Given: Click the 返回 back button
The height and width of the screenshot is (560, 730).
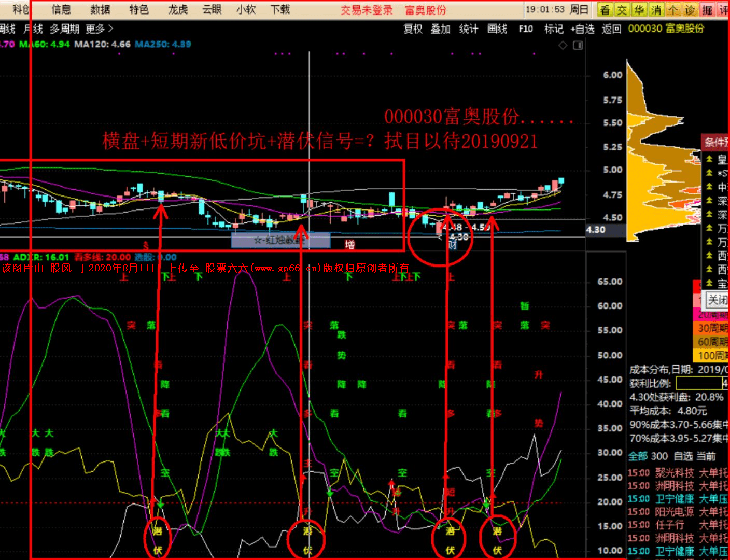Looking at the screenshot, I should coord(611,29).
